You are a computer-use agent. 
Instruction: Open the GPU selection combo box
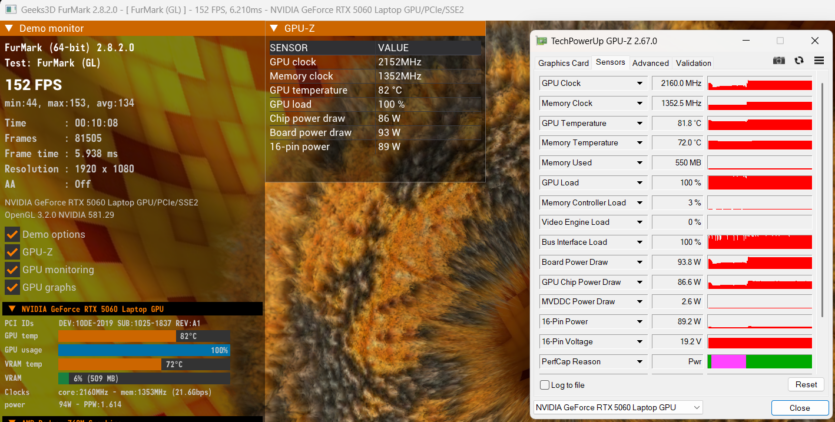pos(617,408)
